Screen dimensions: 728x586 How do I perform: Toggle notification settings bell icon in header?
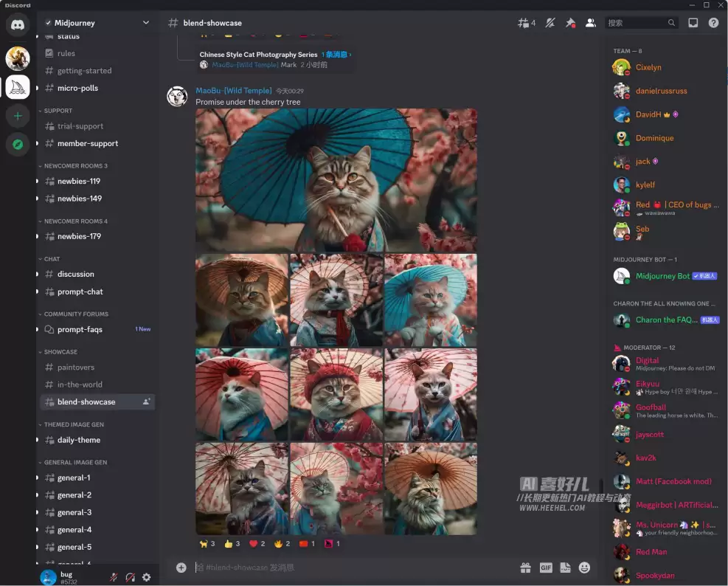(550, 23)
